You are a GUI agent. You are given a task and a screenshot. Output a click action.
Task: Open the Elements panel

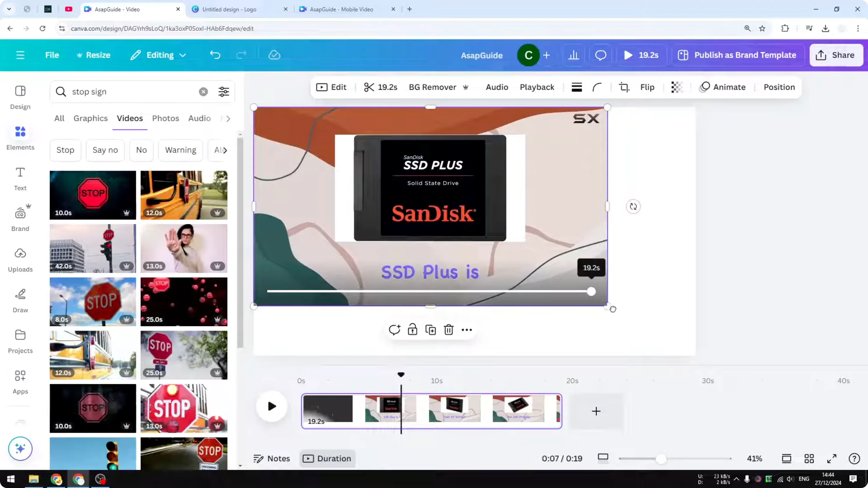click(x=20, y=137)
